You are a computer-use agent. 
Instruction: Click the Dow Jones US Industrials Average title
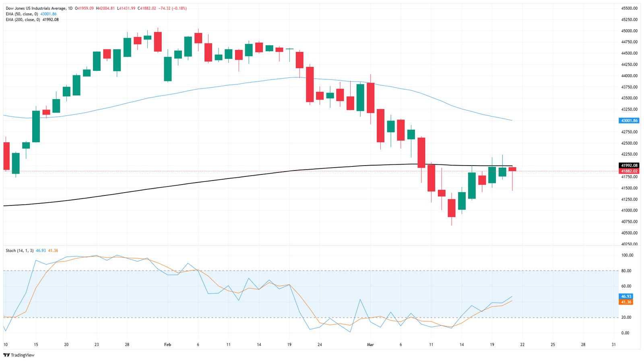point(36,8)
